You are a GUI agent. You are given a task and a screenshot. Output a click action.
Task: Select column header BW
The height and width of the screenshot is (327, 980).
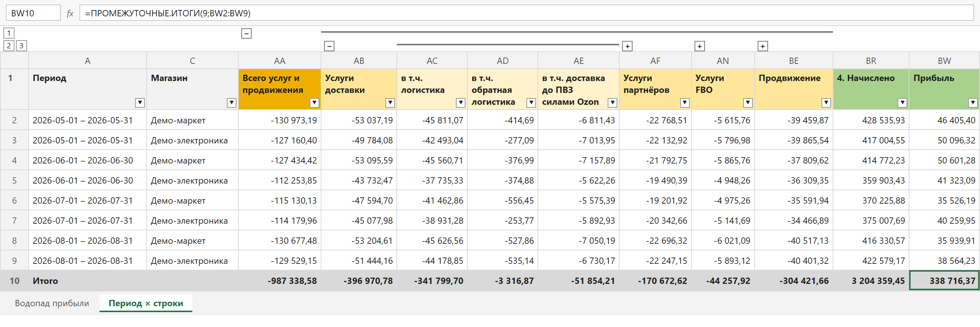click(944, 61)
